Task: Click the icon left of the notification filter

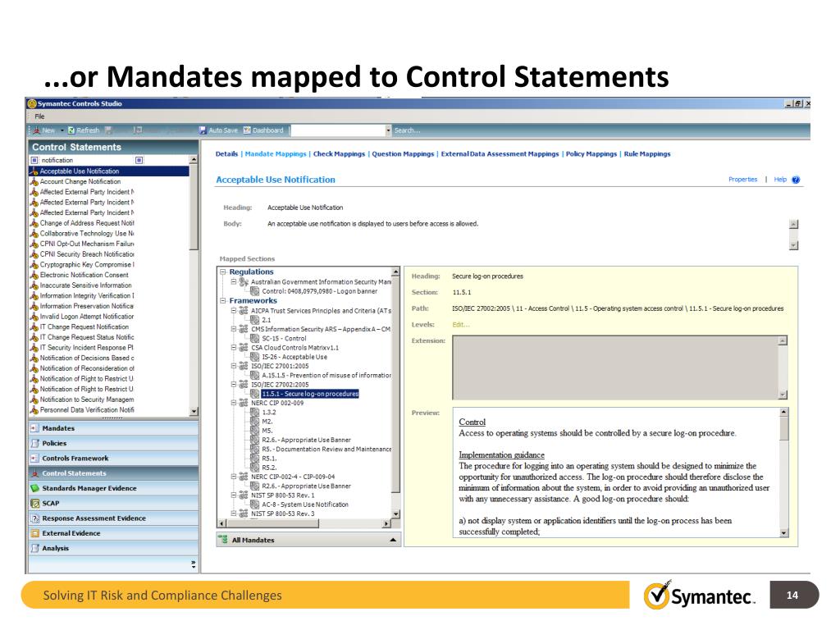Action: tap(34, 160)
